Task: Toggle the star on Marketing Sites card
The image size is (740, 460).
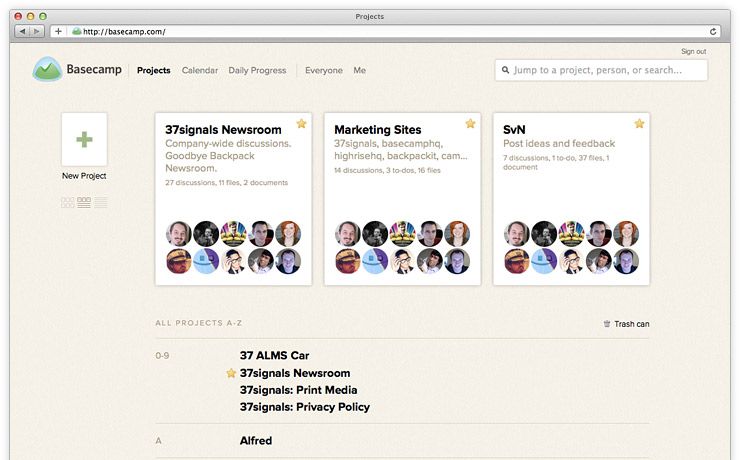Action: tap(470, 124)
